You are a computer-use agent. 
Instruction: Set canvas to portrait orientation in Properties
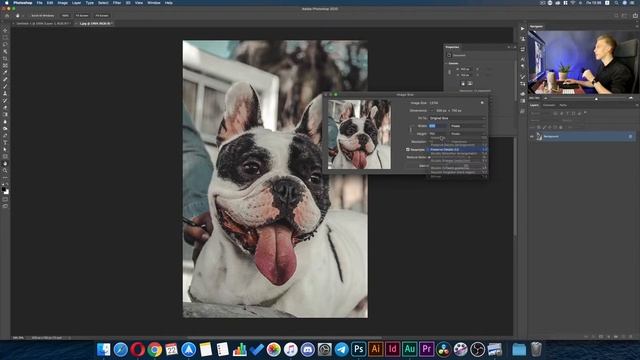pos(463,83)
